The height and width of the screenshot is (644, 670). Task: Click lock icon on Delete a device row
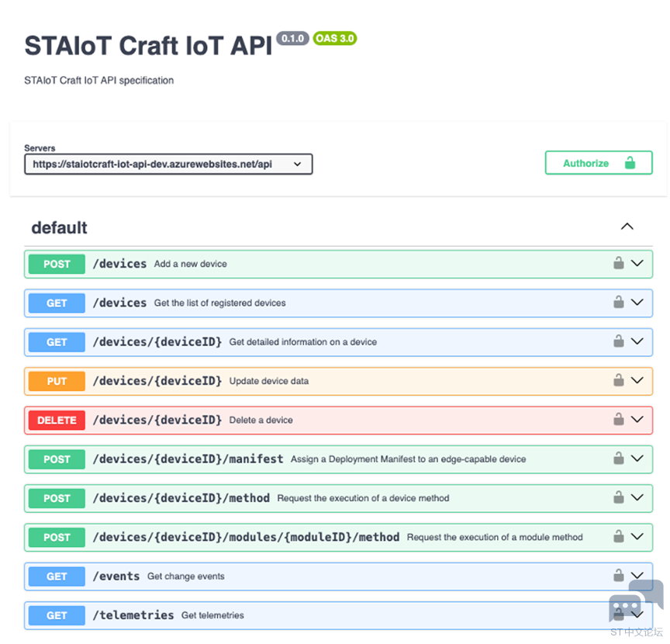[x=618, y=419]
